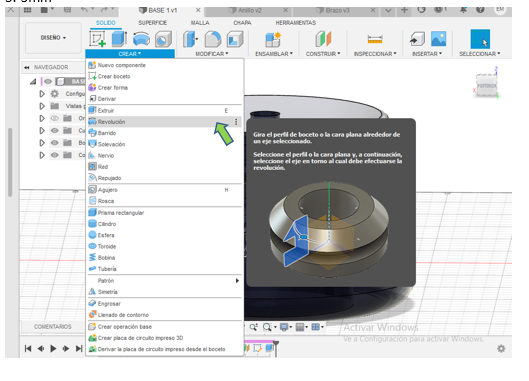The width and height of the screenshot is (529, 381).
Task: Switch to the MALLA tab
Action: pyautogui.click(x=200, y=23)
